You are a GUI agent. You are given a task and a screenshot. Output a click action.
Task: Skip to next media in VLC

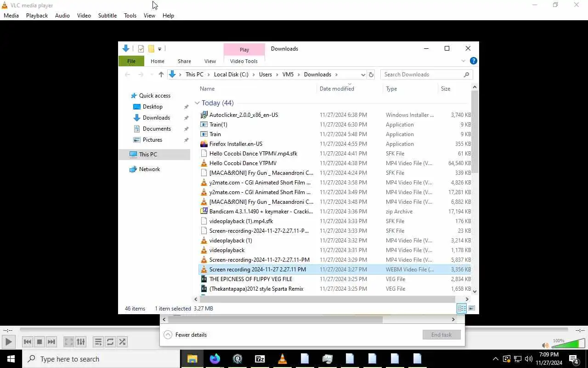(51, 342)
